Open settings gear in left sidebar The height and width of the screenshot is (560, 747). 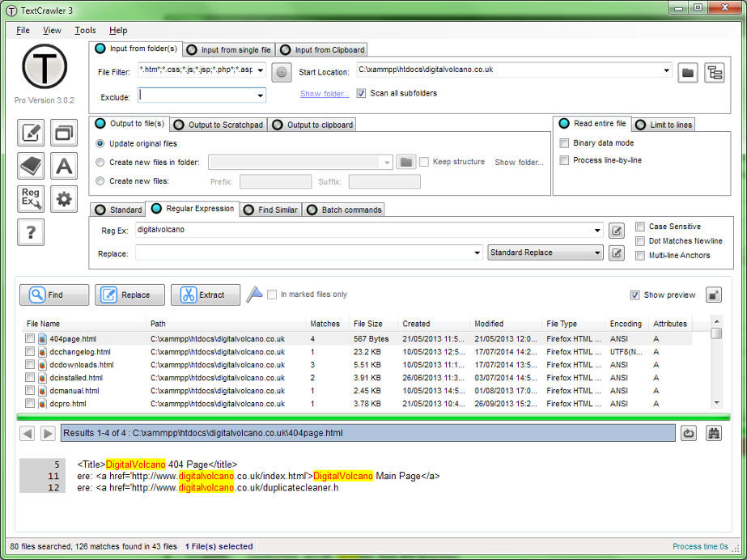point(64,199)
